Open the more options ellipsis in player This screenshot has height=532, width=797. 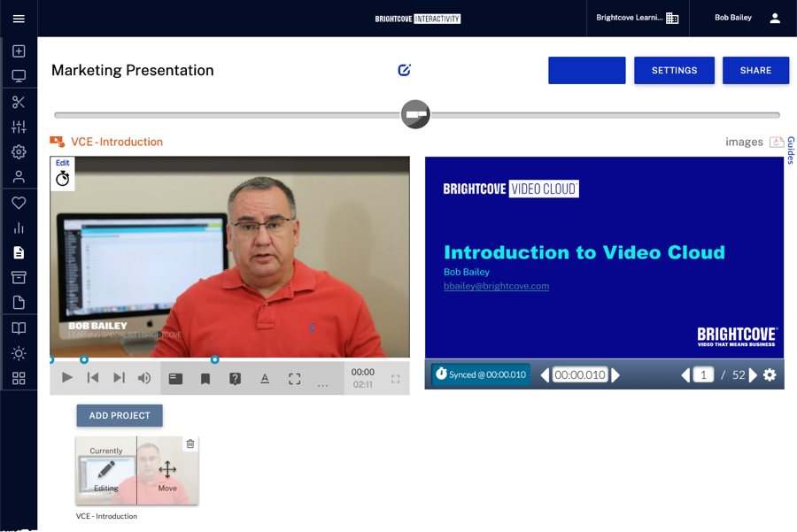[x=322, y=382]
